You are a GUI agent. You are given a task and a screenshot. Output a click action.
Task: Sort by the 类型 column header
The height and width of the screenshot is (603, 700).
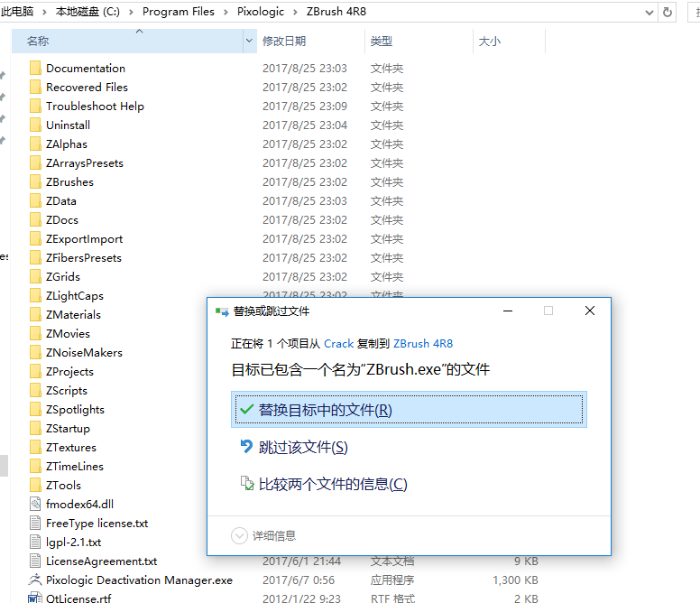419,42
